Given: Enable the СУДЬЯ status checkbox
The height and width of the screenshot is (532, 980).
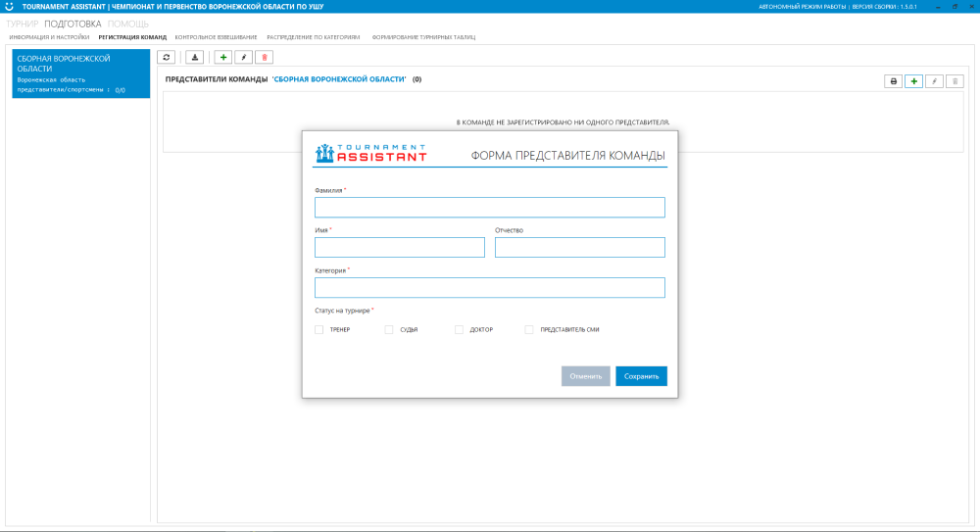Looking at the screenshot, I should point(389,330).
